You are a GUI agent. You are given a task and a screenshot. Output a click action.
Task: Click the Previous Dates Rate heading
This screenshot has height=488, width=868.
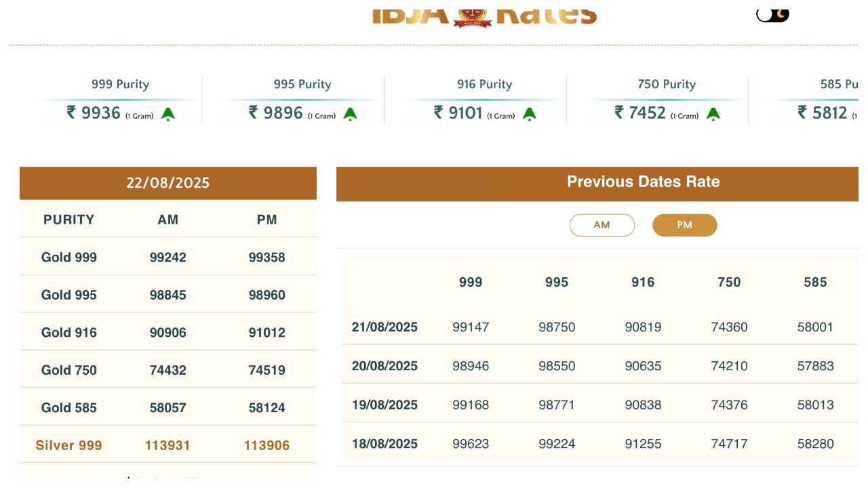(x=643, y=182)
